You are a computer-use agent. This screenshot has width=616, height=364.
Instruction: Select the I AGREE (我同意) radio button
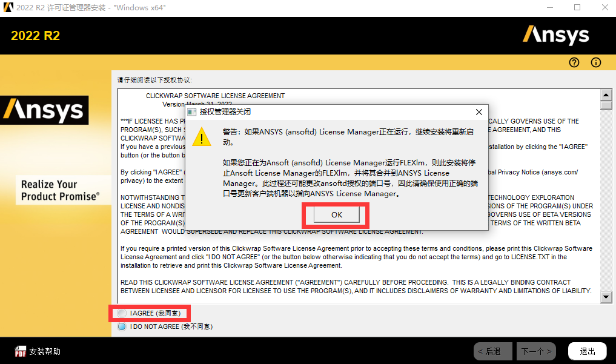click(x=122, y=313)
